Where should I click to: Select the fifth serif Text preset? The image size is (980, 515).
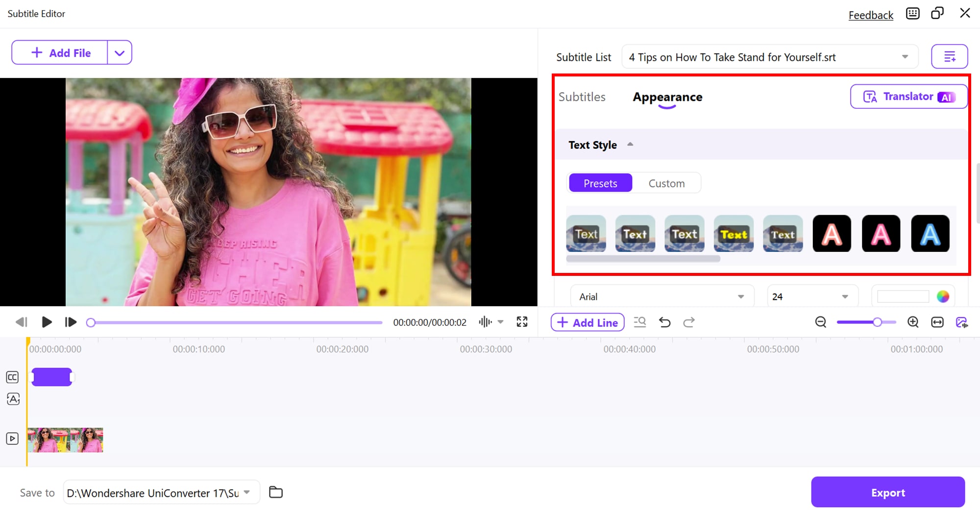click(783, 234)
